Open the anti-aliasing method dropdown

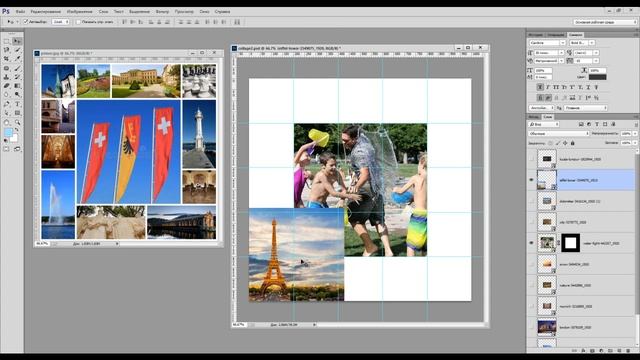coord(585,108)
